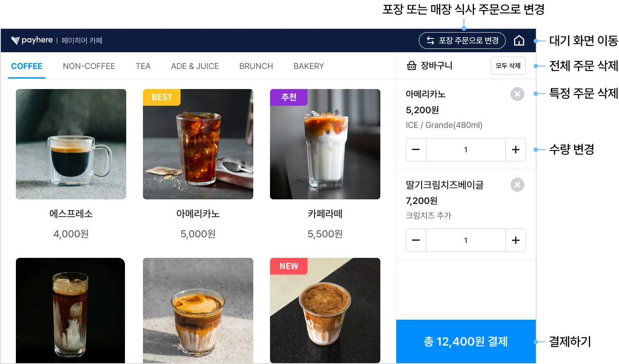The width and height of the screenshot is (619, 364).
Task: Choose the BEST-tagged 아메리카노 thumbnail
Action: 198,144
